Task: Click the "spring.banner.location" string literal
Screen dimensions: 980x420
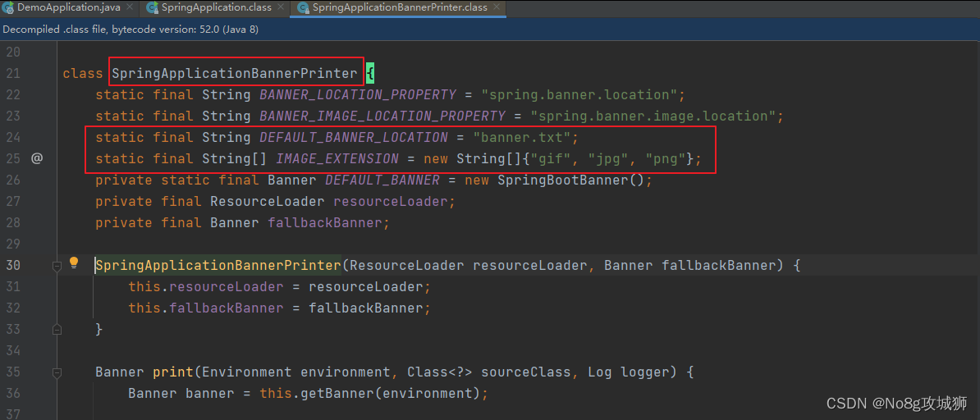Action: (579, 95)
